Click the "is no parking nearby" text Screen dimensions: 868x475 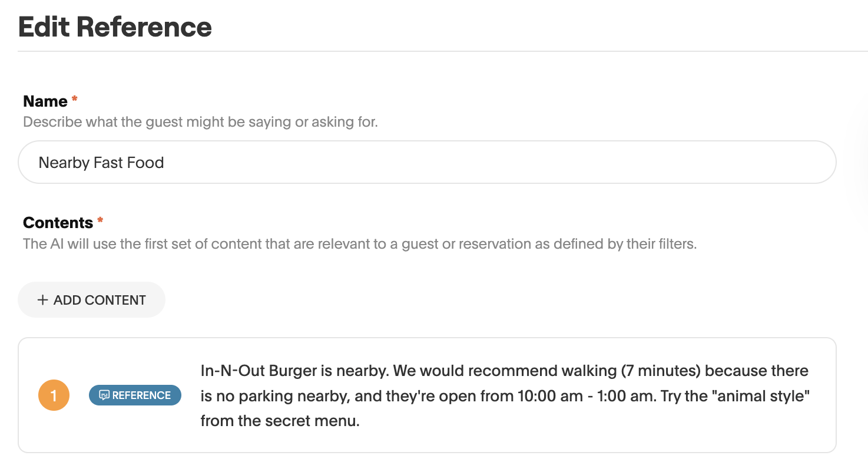click(277, 396)
